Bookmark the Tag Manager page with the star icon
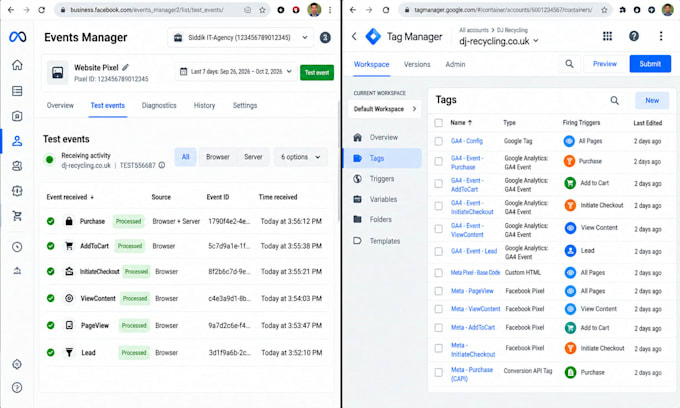Image resolution: width=680 pixels, height=408 pixels. [604, 10]
